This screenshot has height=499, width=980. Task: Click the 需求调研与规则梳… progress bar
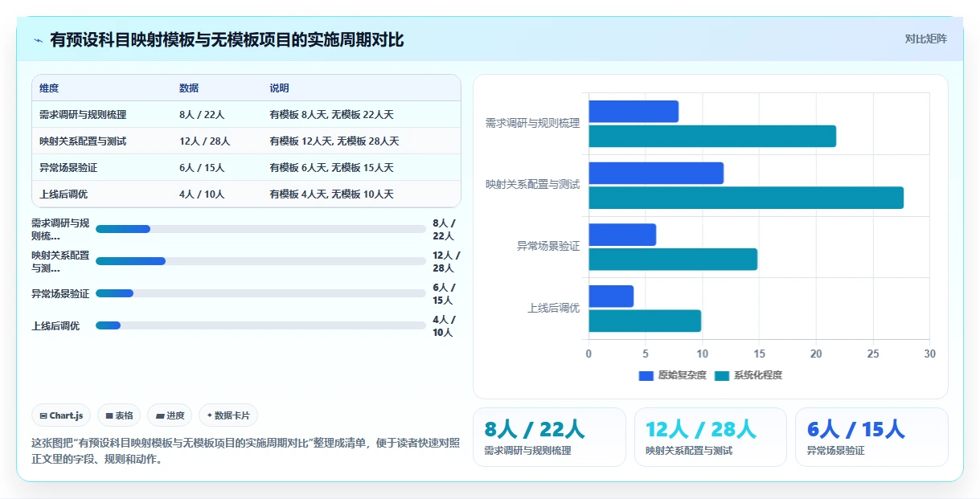tap(260, 229)
